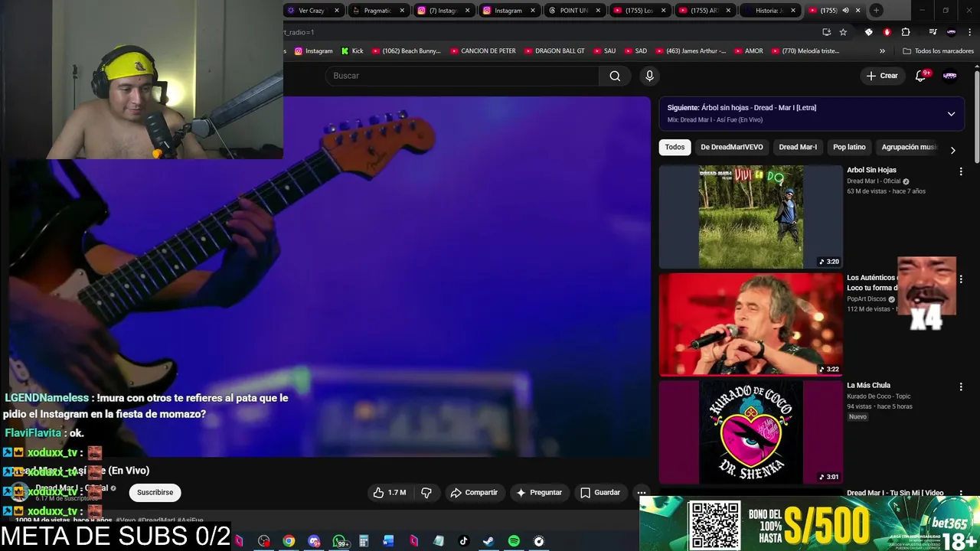Search YouTube with the magnifier button
980x551 pixels.
615,76
